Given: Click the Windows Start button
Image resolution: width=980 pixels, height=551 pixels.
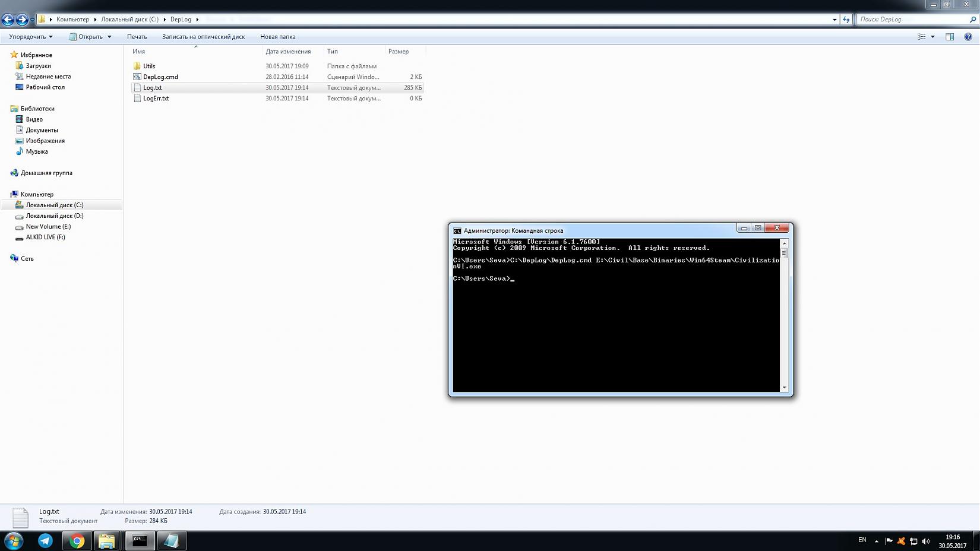Looking at the screenshot, I should pyautogui.click(x=13, y=541).
